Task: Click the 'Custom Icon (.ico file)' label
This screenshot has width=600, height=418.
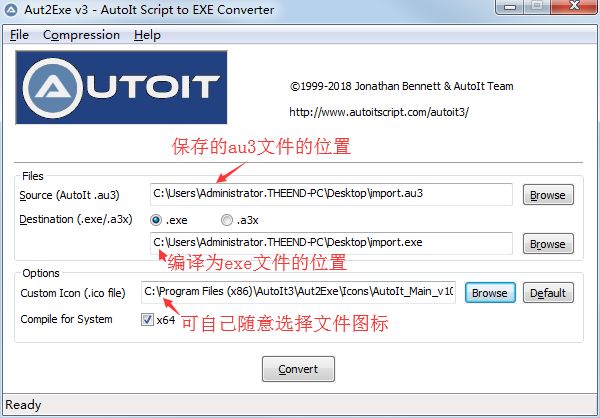Action: (73, 293)
